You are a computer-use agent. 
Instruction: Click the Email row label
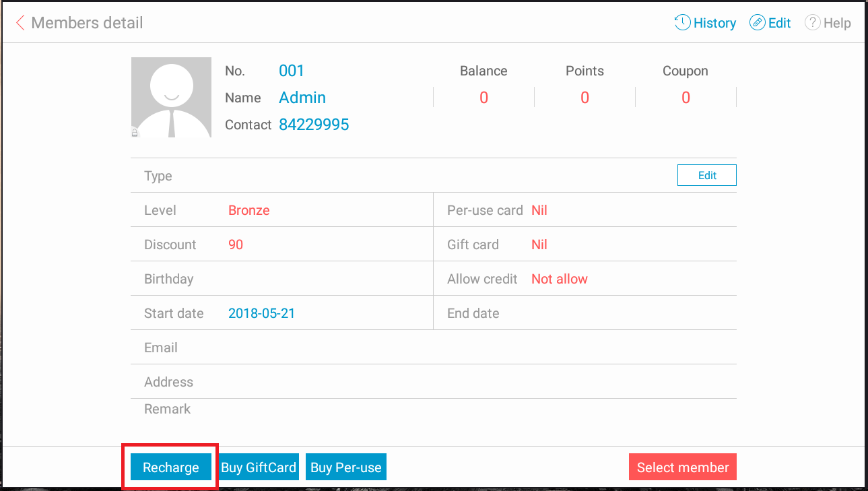[161, 348]
